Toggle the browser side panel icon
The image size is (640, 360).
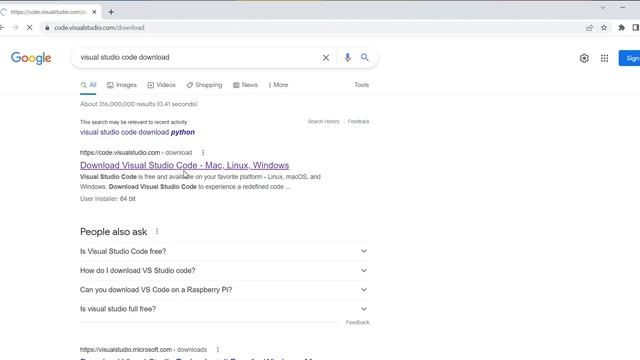(x=636, y=28)
